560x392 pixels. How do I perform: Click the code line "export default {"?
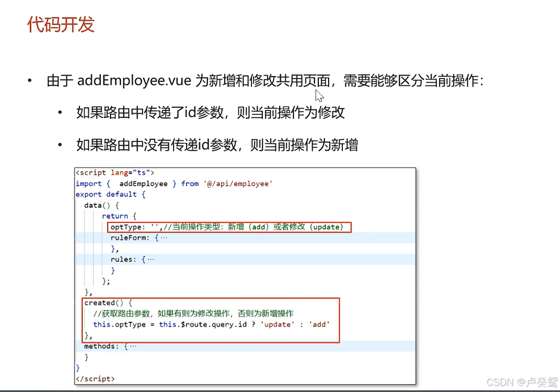tap(110, 195)
